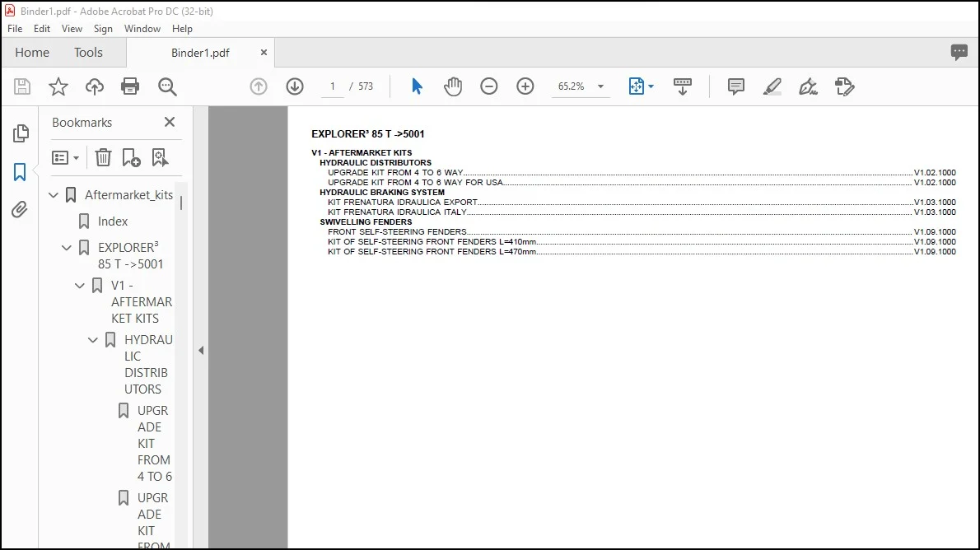Add a new bookmark

pyautogui.click(x=131, y=157)
